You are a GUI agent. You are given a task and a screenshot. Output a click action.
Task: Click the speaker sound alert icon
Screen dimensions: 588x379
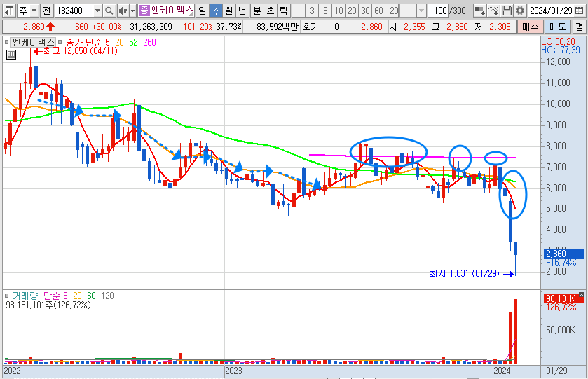(x=123, y=11)
